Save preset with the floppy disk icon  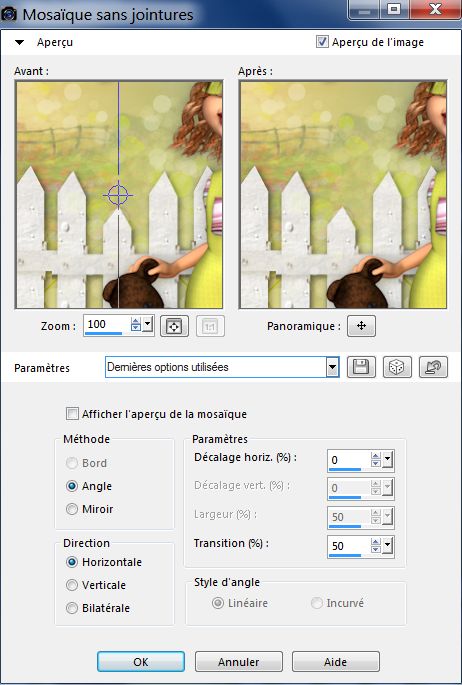362,367
